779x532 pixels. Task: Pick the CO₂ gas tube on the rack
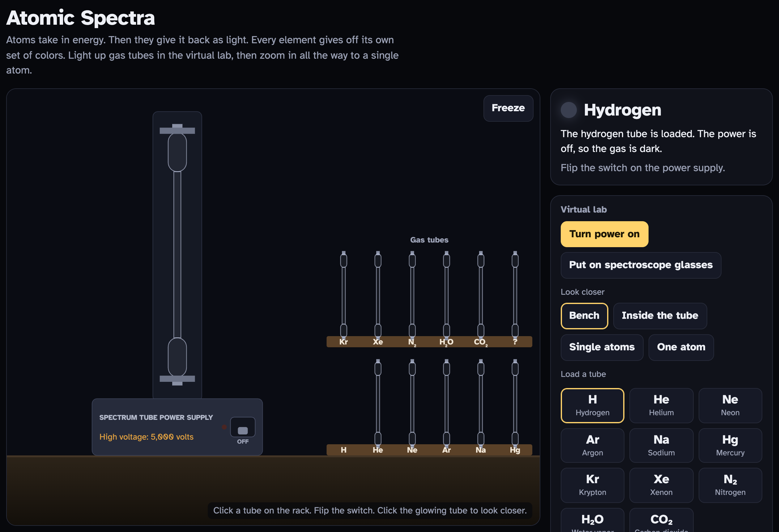point(481,295)
